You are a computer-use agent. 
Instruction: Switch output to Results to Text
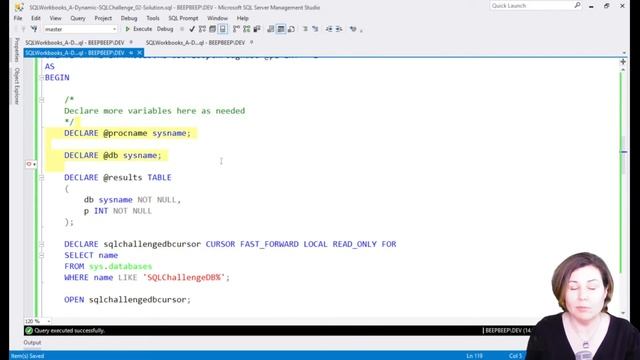(x=271, y=29)
